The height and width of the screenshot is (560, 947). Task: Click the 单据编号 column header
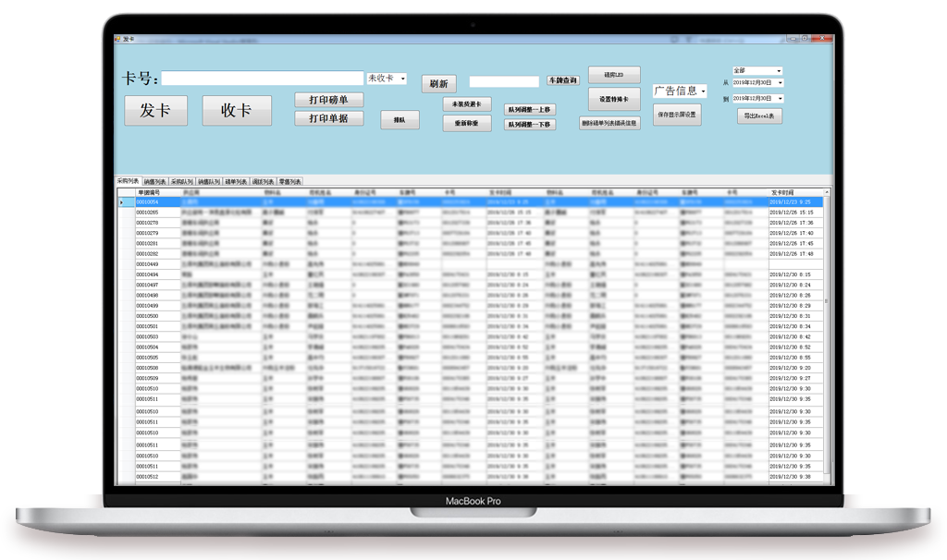[x=148, y=192]
